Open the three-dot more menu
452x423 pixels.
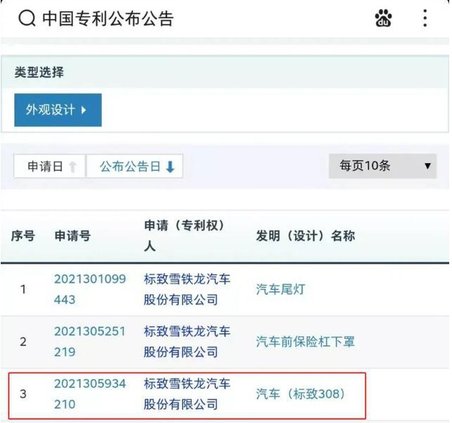coord(425,18)
